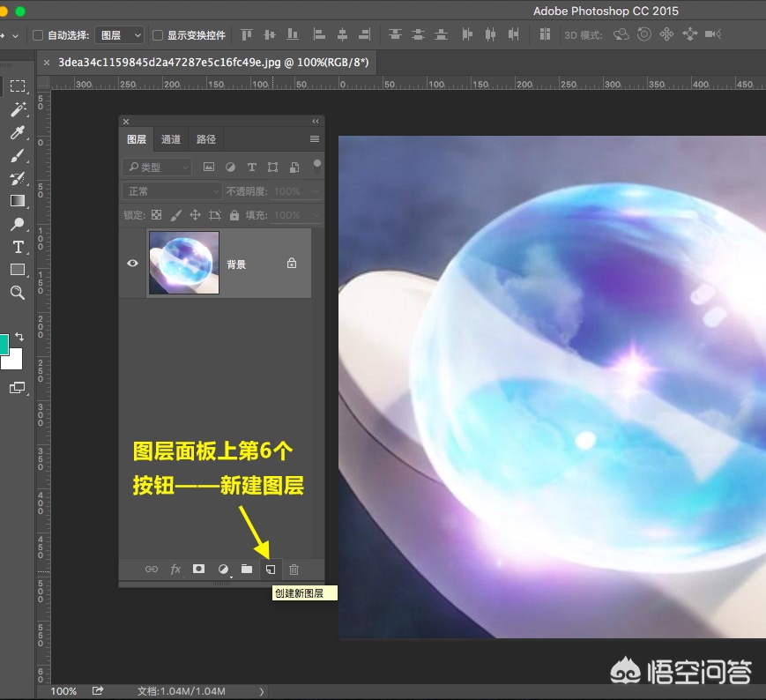Add a layer mask
Screen dimensions: 766x700
pyautogui.click(x=199, y=570)
